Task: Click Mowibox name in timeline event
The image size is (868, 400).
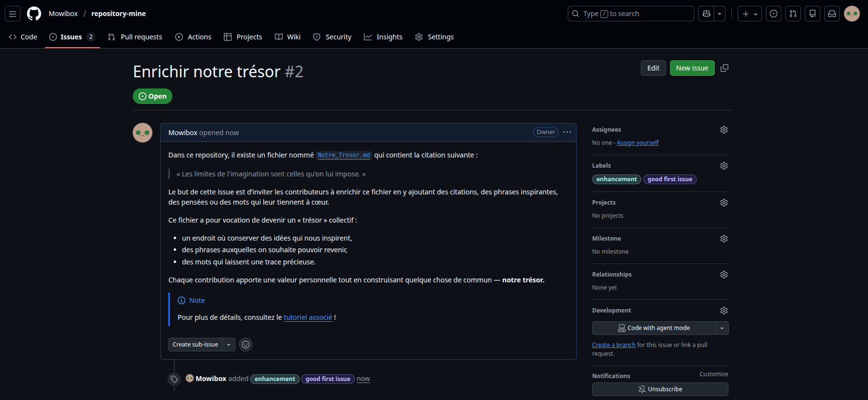Action: (211, 379)
